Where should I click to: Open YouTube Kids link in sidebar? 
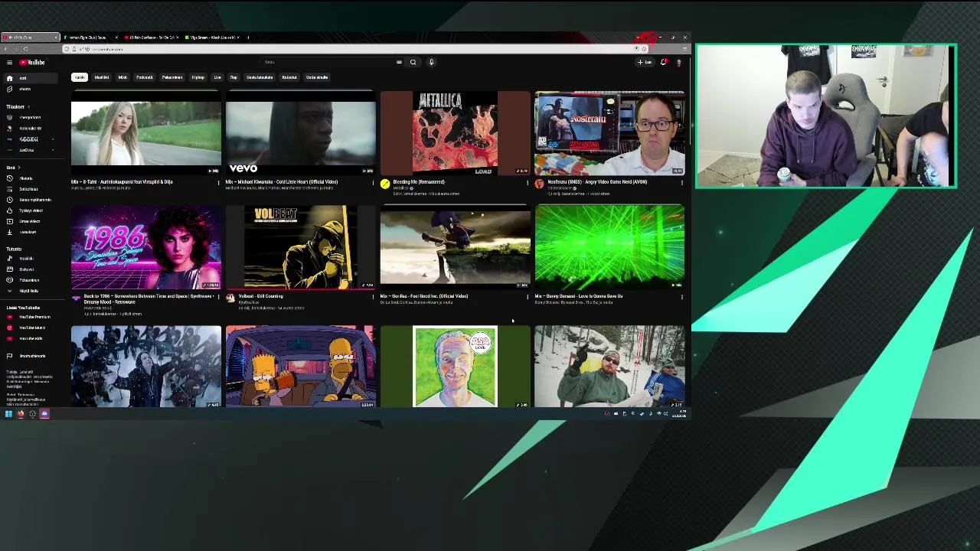coord(31,338)
